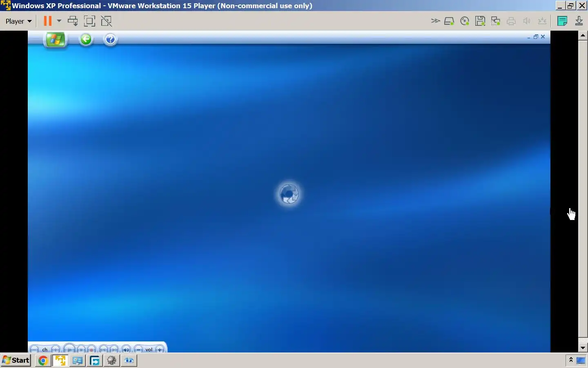Skip forward with the next track button
Screen dimensions: 588x368
tap(114, 350)
